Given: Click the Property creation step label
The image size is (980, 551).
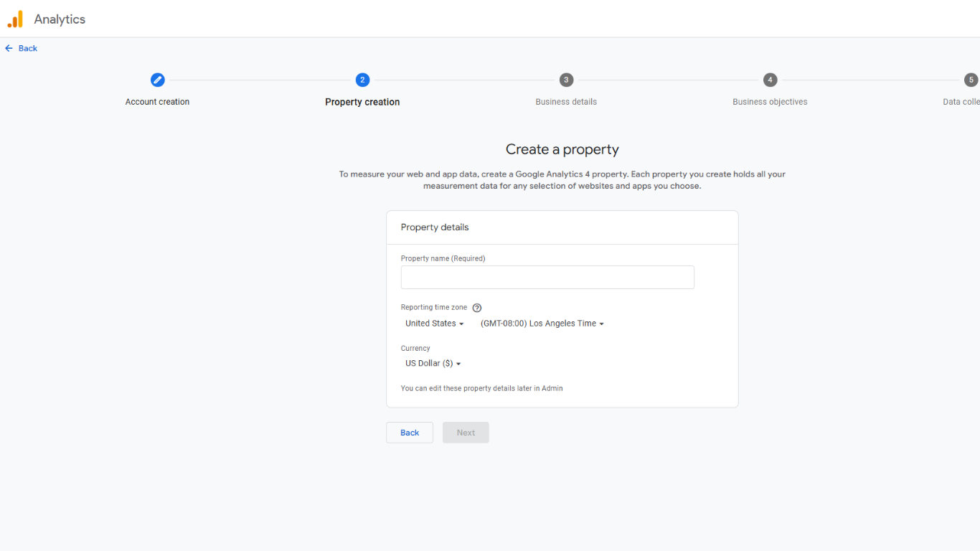Looking at the screenshot, I should (362, 101).
